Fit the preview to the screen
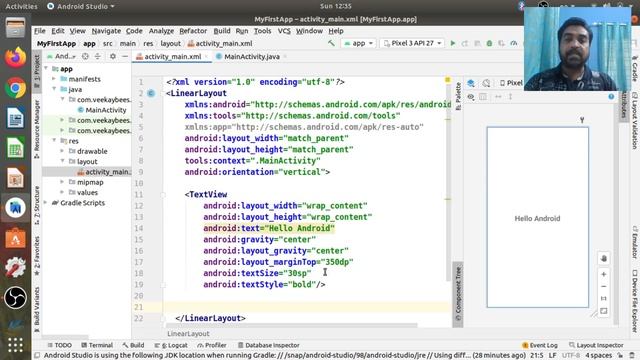Viewport: 640px width, 360px height. pos(604,311)
